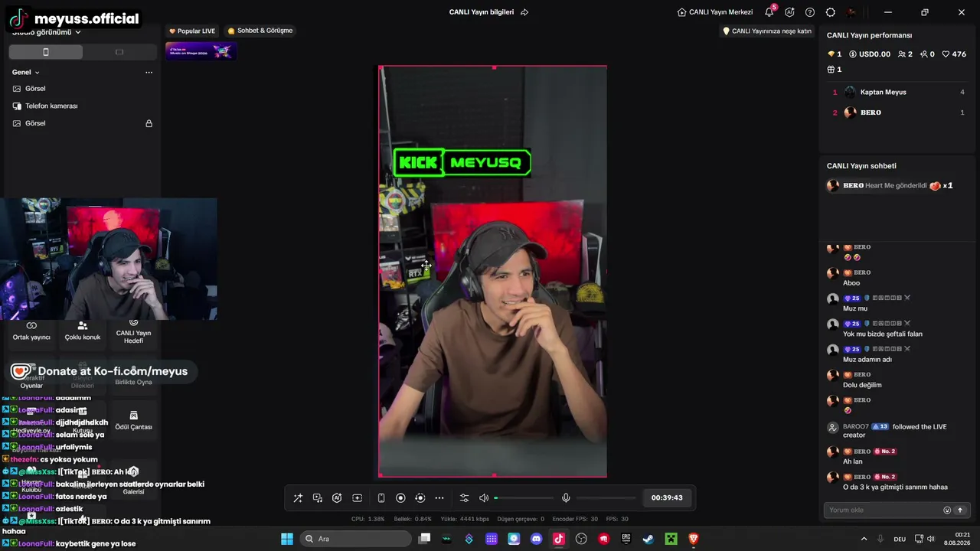Adjust the speaker volume slider
Viewport: 980px width, 551px height.
[524, 497]
